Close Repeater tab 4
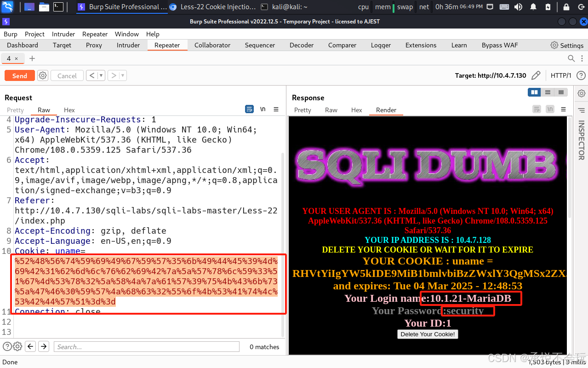588x368 pixels. click(x=16, y=58)
